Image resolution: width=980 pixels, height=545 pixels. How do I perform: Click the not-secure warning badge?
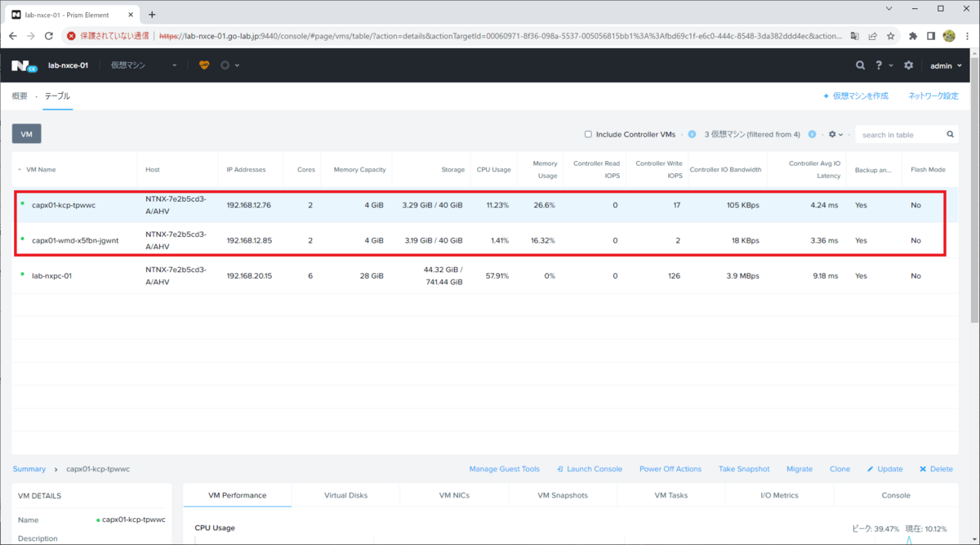click(109, 36)
